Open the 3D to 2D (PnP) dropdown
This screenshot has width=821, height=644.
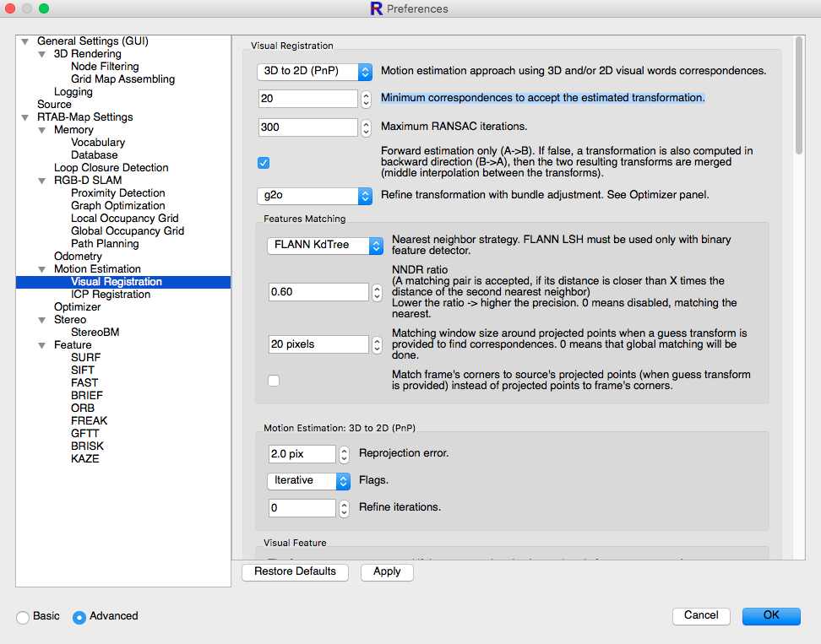point(314,72)
